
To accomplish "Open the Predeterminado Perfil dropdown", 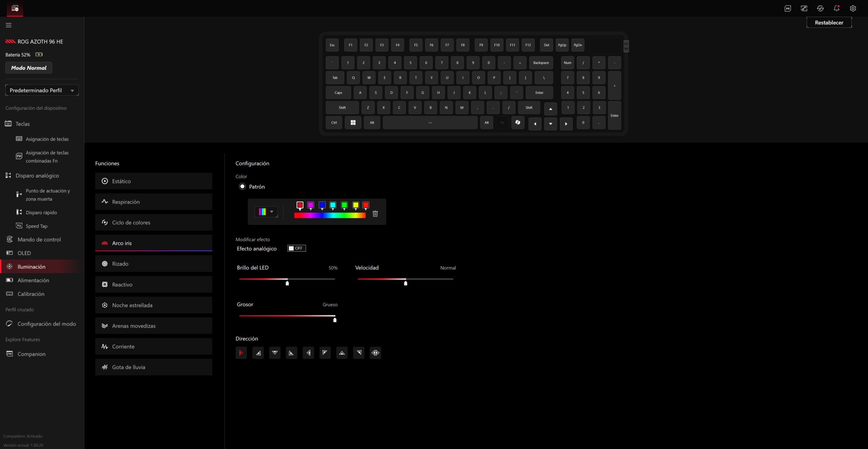I will coord(42,90).
